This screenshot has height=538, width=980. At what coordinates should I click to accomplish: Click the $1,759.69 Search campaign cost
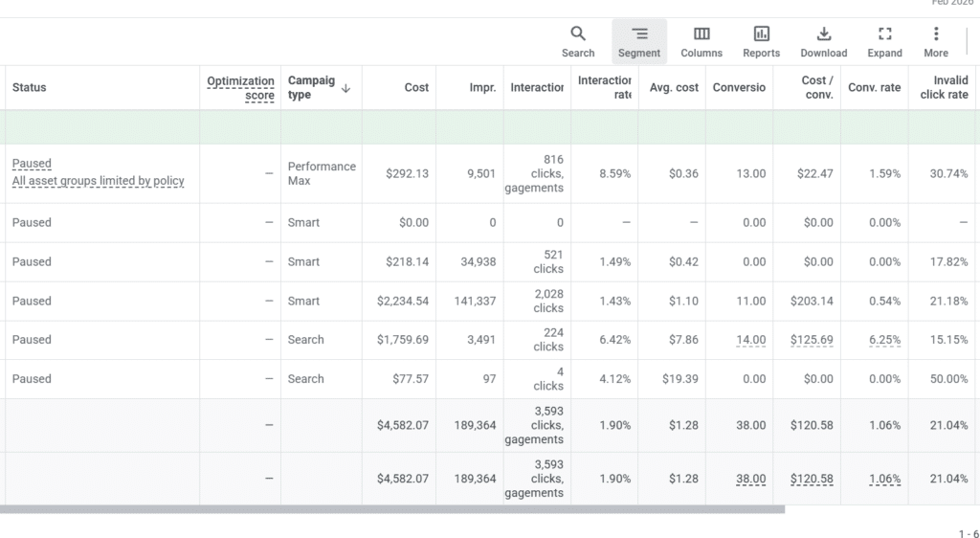point(403,340)
